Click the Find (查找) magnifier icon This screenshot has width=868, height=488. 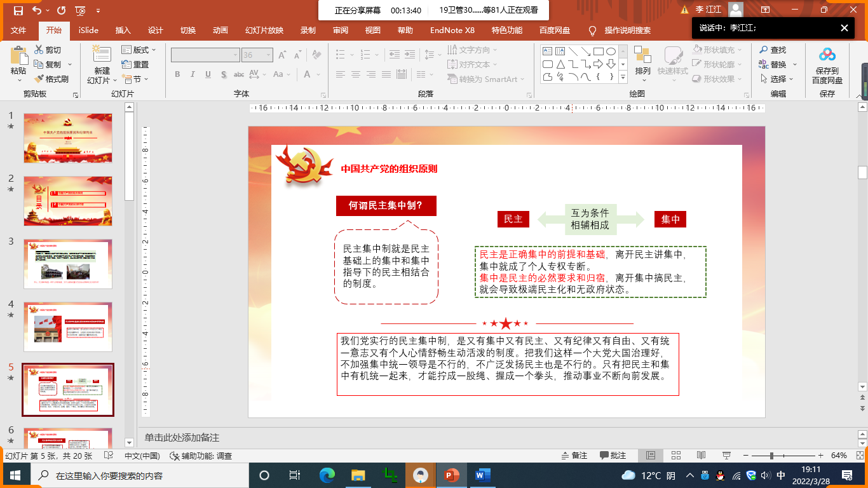[763, 50]
